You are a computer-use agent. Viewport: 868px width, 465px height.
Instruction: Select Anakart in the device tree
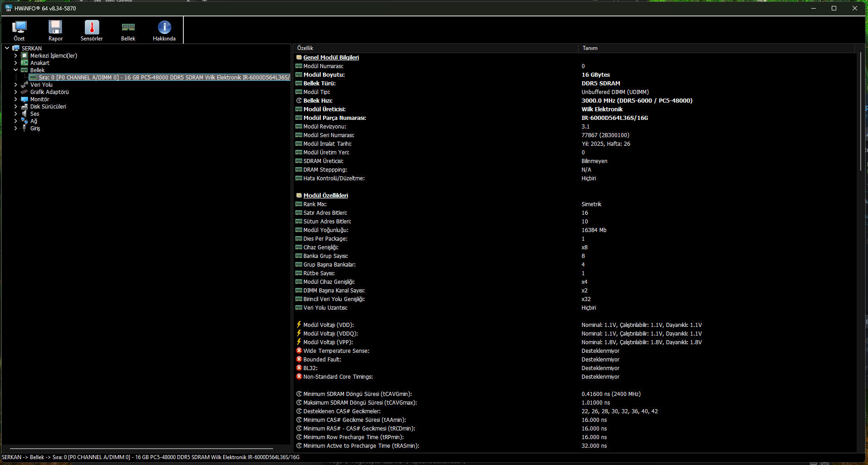tap(40, 63)
